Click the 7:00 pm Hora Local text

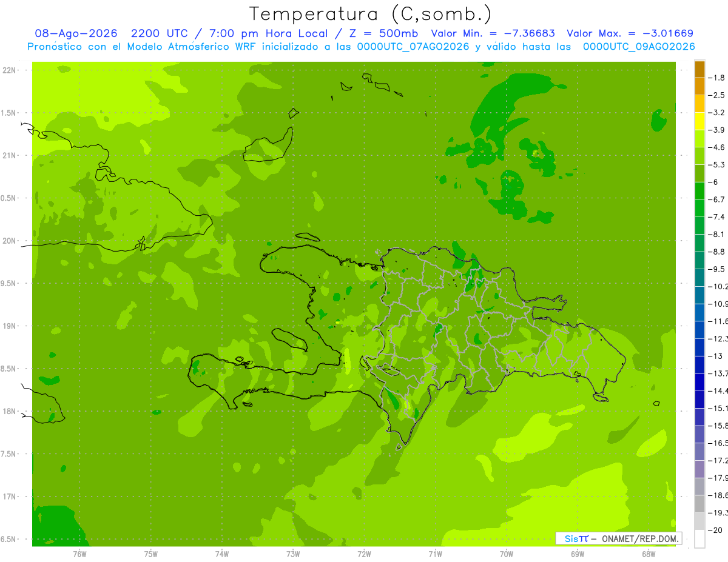269,33
